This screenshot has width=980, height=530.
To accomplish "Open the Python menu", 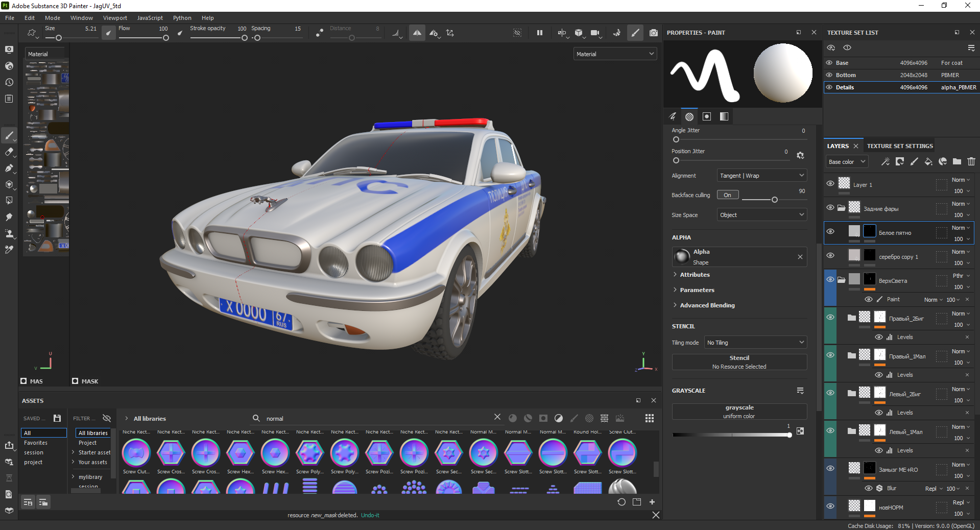I will click(182, 18).
